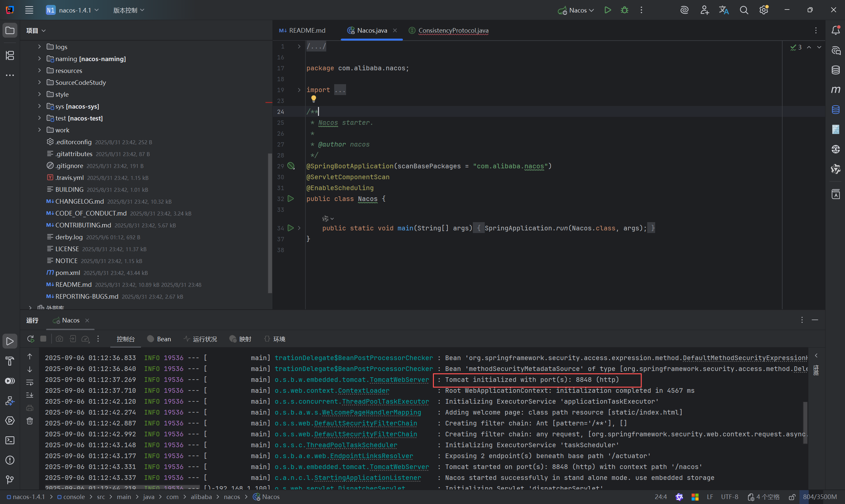Open pom.xml in the project tree
The height and width of the screenshot is (504, 845).
pyautogui.click(x=68, y=273)
